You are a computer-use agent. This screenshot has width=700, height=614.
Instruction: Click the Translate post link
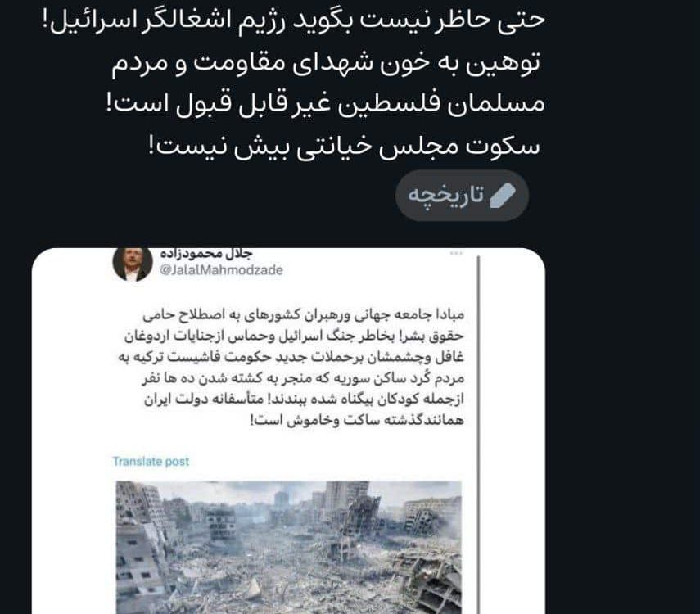pyautogui.click(x=151, y=461)
